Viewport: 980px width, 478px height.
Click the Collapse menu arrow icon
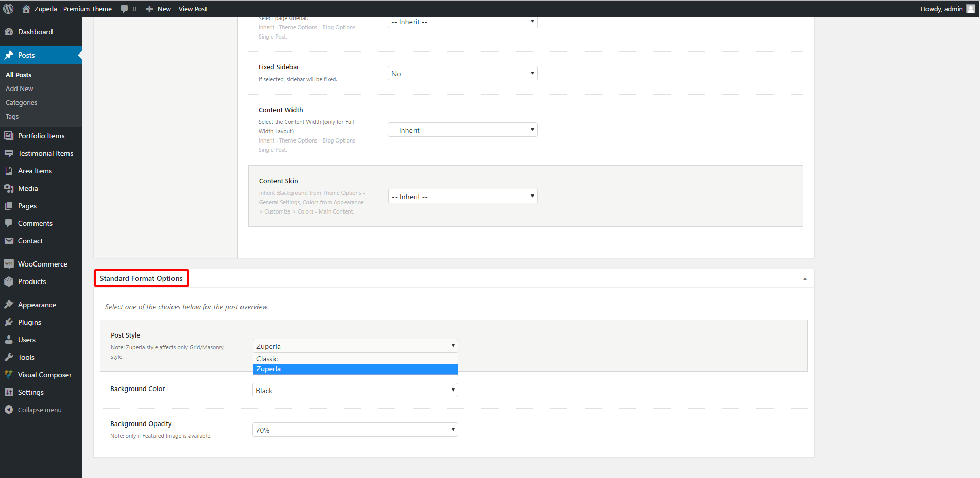coord(9,410)
